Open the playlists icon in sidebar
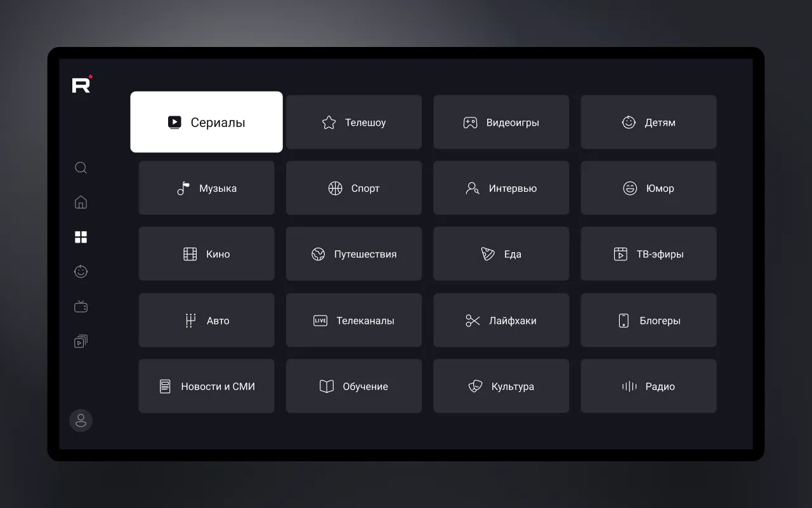This screenshot has width=812, height=508. click(x=81, y=342)
